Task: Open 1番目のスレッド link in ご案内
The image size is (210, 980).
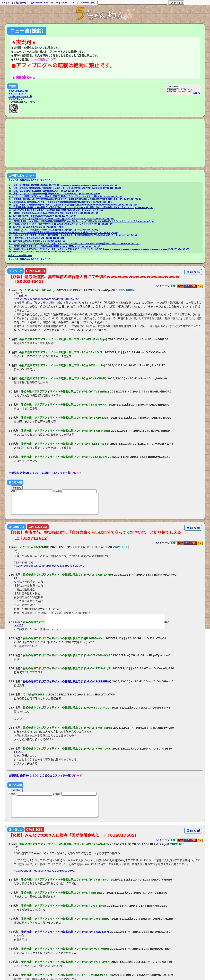Action: click(x=16, y=99)
